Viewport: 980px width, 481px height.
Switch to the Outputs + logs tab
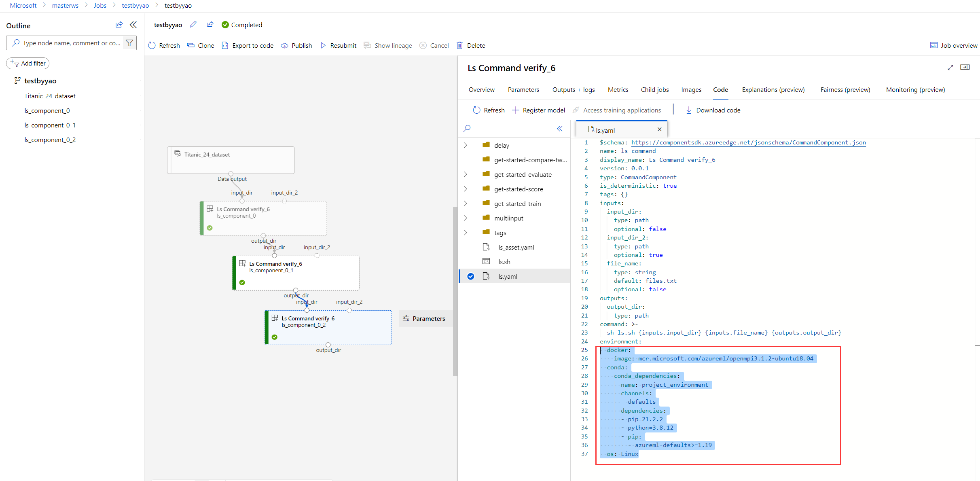pyautogui.click(x=573, y=90)
